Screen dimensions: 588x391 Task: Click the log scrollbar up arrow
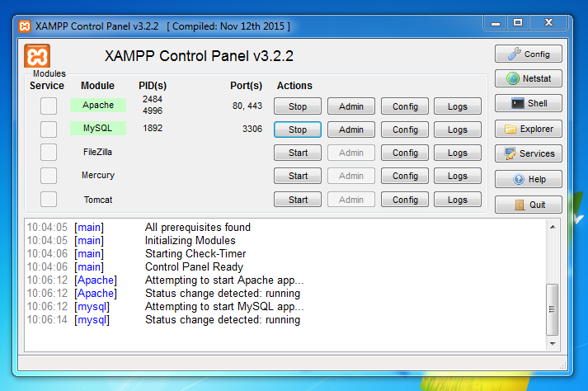coord(553,227)
